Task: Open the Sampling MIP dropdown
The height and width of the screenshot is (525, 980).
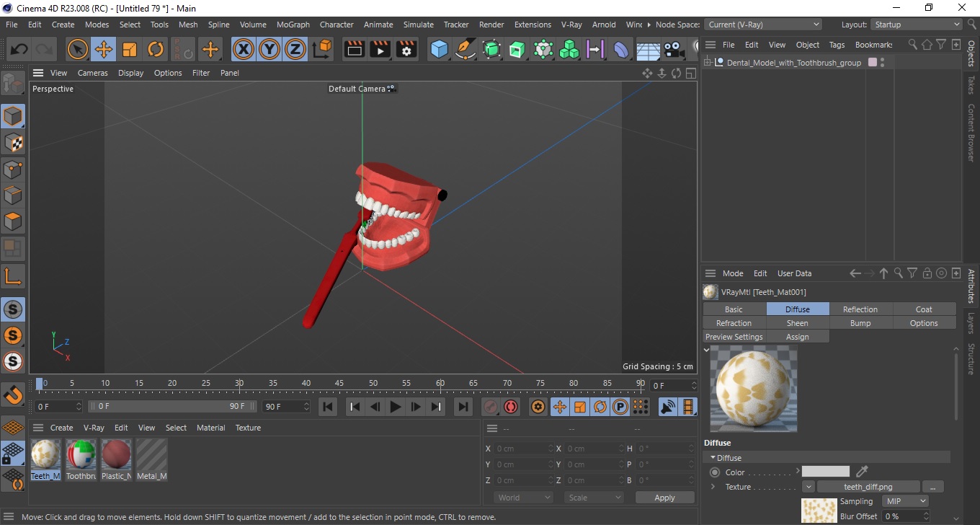Action: 904,501
